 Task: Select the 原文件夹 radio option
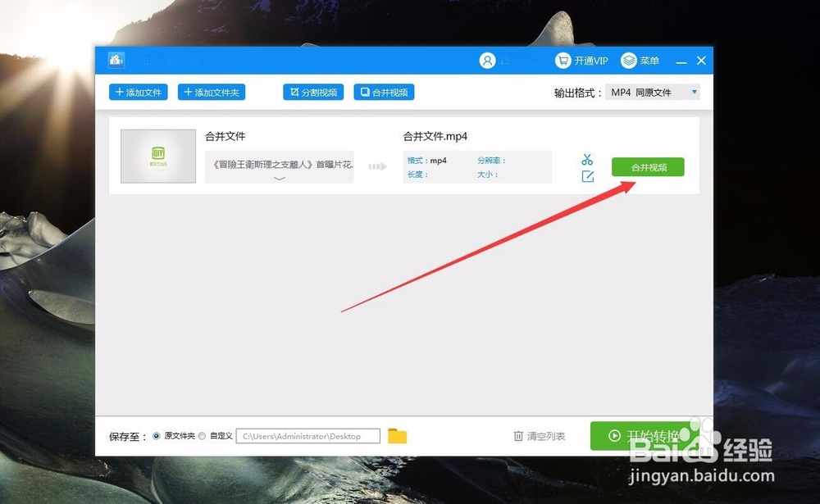point(157,435)
